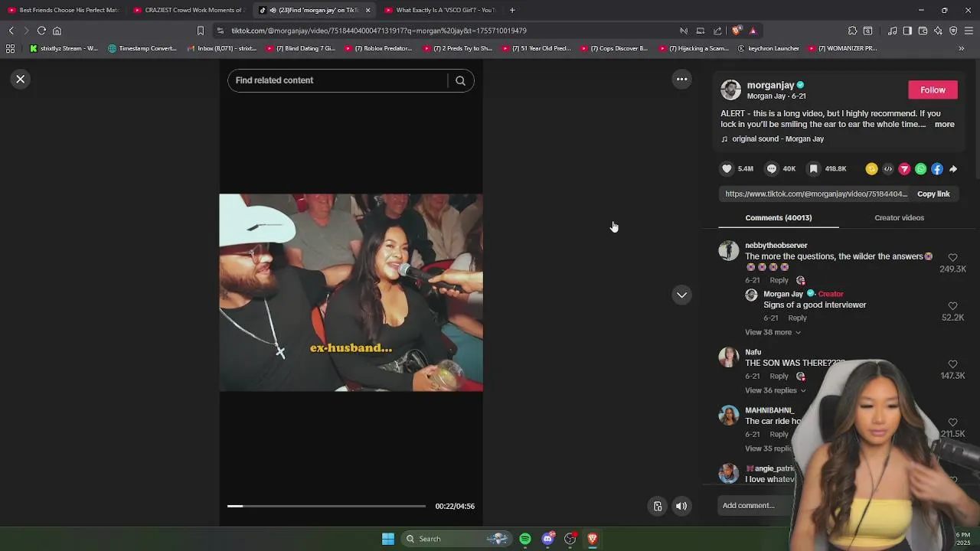
Task: Click the search magnifier in Find related content
Action: point(460,80)
